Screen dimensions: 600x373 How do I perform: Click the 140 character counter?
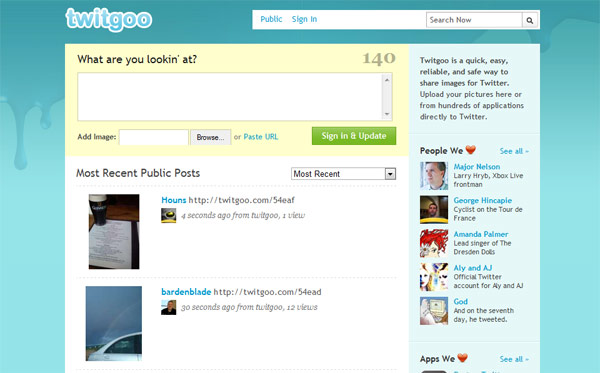coord(379,59)
